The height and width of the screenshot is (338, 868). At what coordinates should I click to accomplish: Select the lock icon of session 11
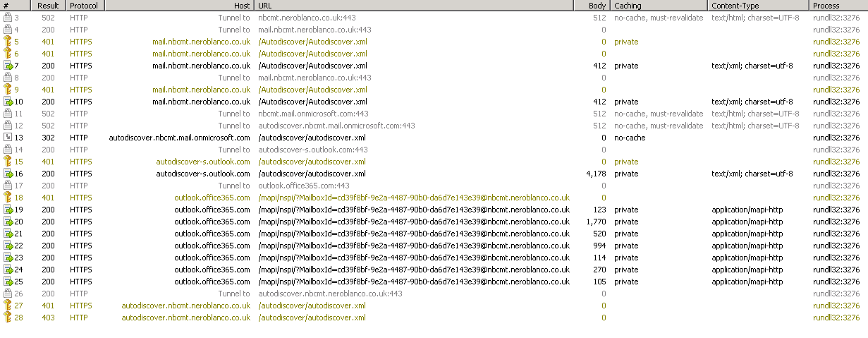[x=8, y=114]
